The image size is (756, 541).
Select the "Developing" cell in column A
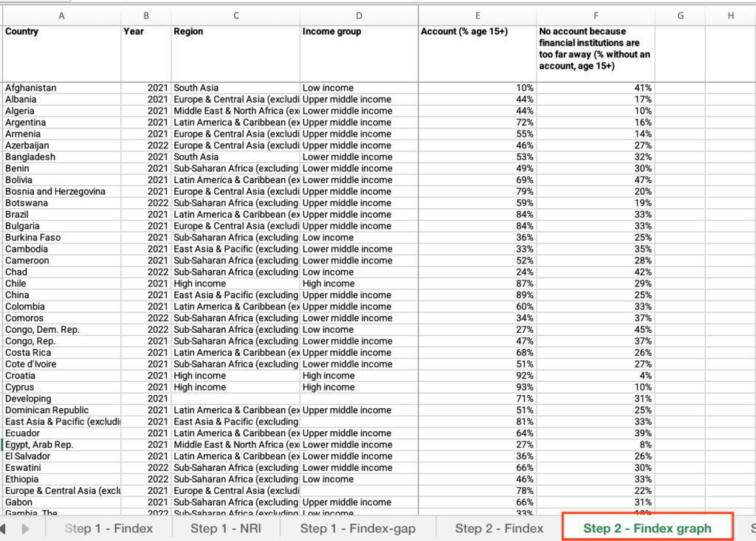point(62,399)
